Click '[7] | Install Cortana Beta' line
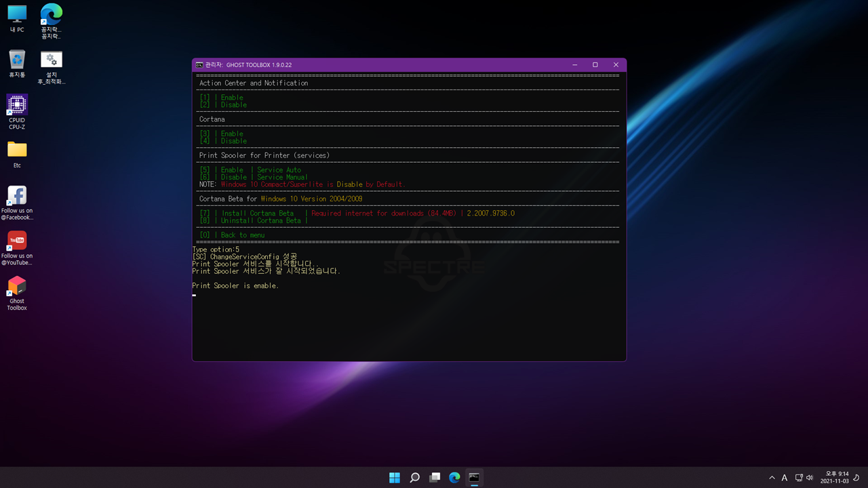Image resolution: width=868 pixels, height=488 pixels. [247, 213]
